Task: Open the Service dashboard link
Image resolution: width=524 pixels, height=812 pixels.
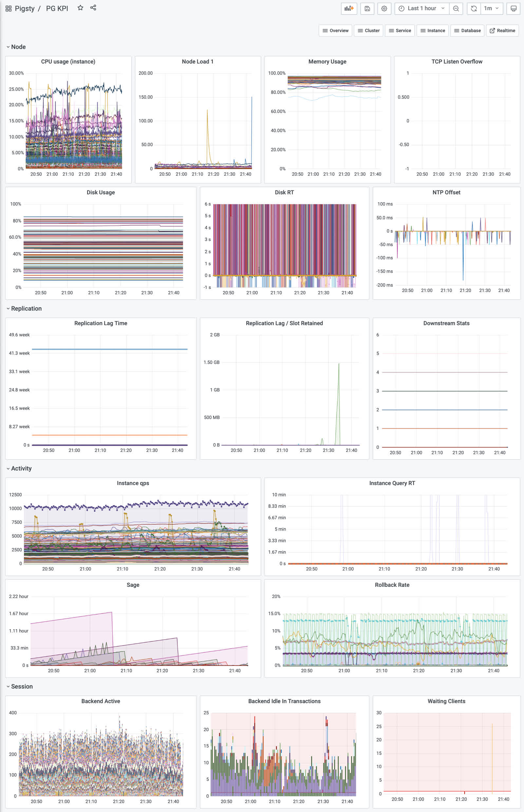Action: pyautogui.click(x=400, y=31)
